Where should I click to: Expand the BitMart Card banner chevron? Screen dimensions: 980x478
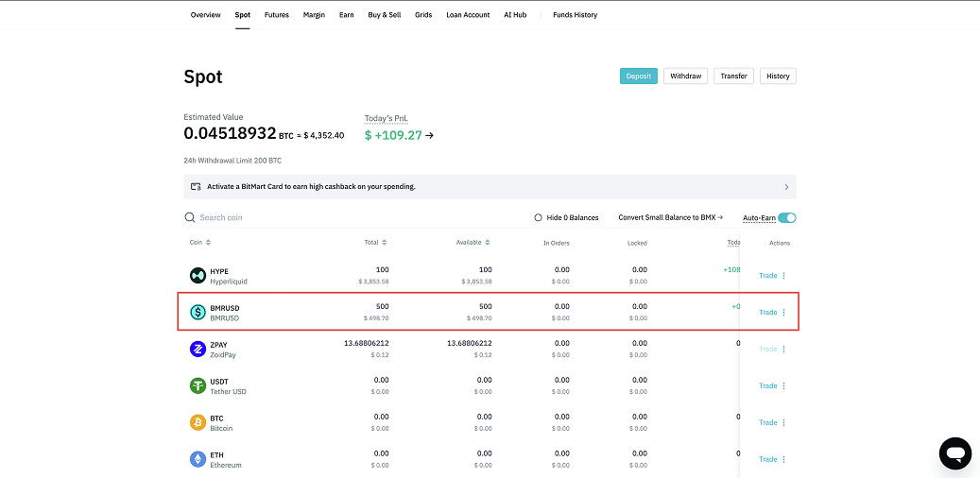tap(786, 187)
